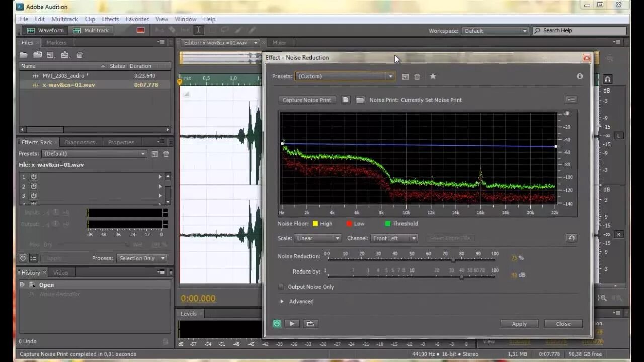The image size is (644, 362).
Task: Open Effects Rack panel options menu icon
Action: coord(161,142)
